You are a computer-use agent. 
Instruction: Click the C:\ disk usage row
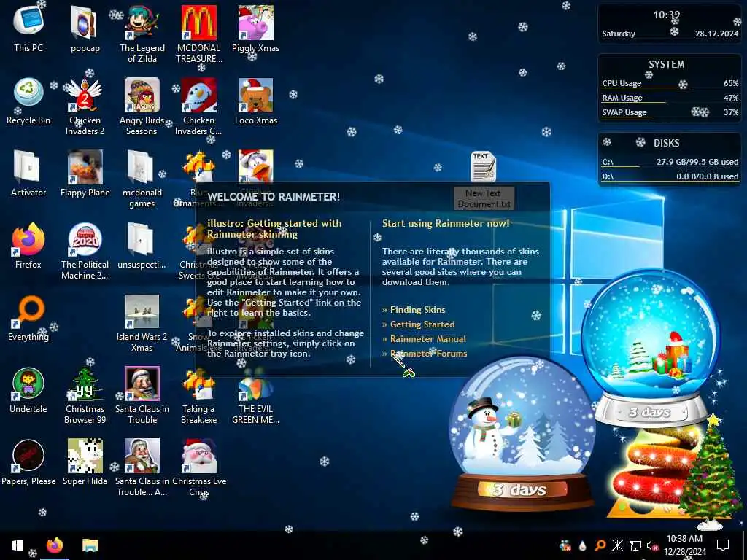(670, 163)
